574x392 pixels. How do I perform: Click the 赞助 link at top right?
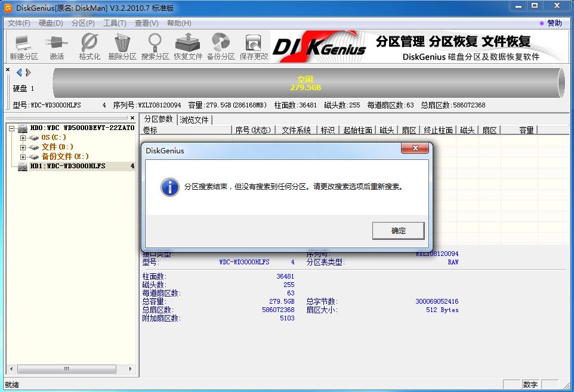pyautogui.click(x=554, y=23)
